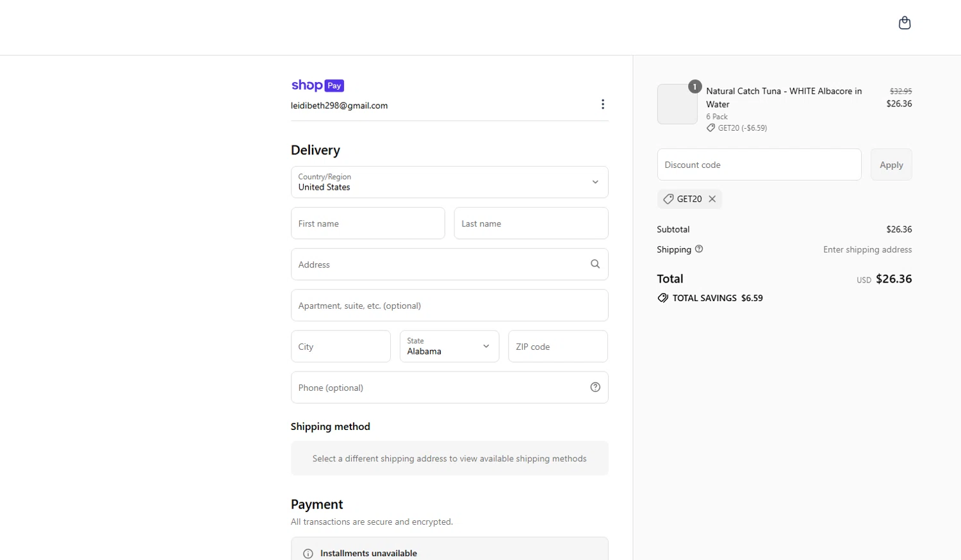Open the shopping bag cart icon
961x560 pixels.
pyautogui.click(x=904, y=23)
